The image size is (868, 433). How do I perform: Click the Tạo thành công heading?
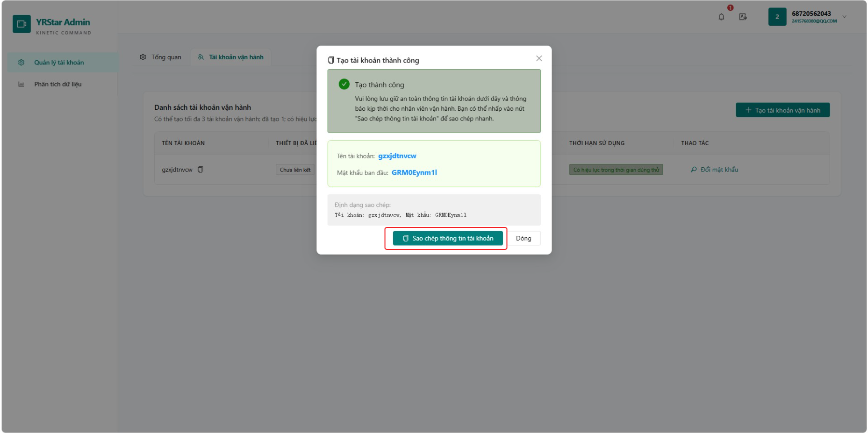click(x=380, y=85)
